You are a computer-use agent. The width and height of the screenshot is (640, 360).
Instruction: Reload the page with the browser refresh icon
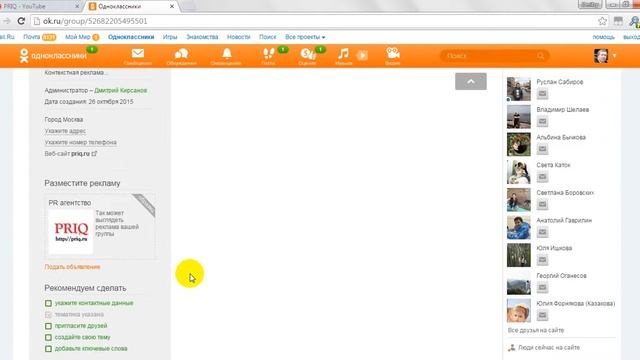21,21
